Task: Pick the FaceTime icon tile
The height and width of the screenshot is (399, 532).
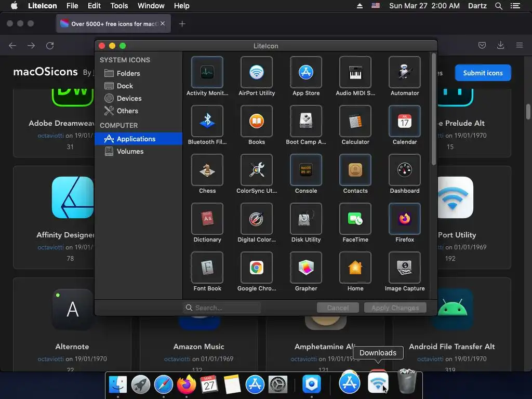Action: tap(355, 219)
